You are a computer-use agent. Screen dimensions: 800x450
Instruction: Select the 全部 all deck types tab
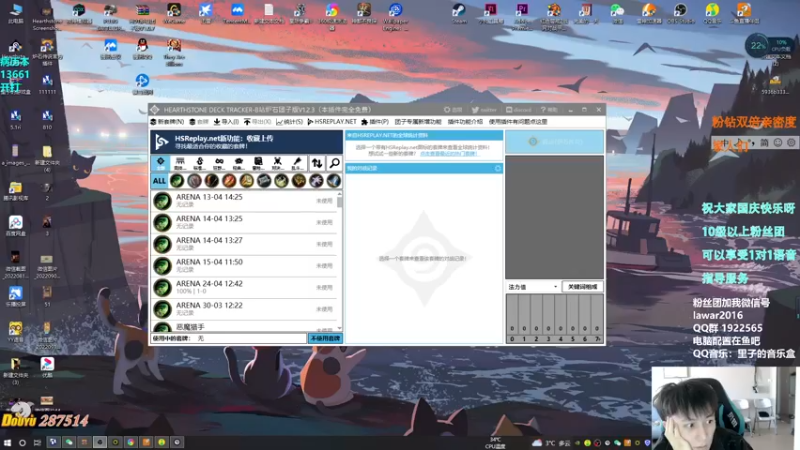(x=160, y=163)
